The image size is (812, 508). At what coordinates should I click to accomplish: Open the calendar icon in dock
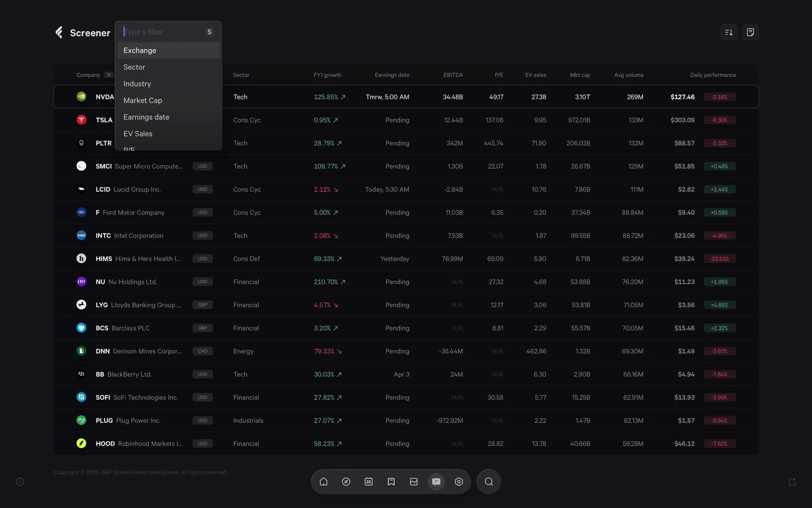[x=369, y=482]
